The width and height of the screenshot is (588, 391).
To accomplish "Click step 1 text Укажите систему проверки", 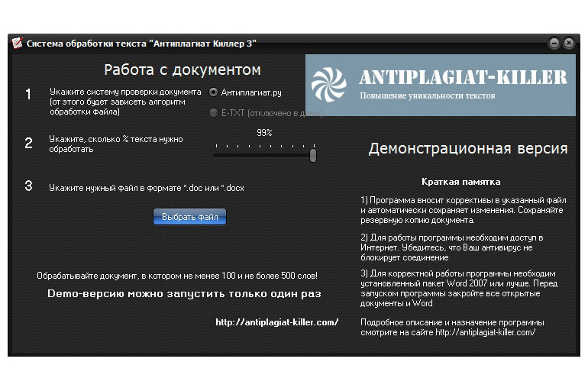I will point(125,102).
